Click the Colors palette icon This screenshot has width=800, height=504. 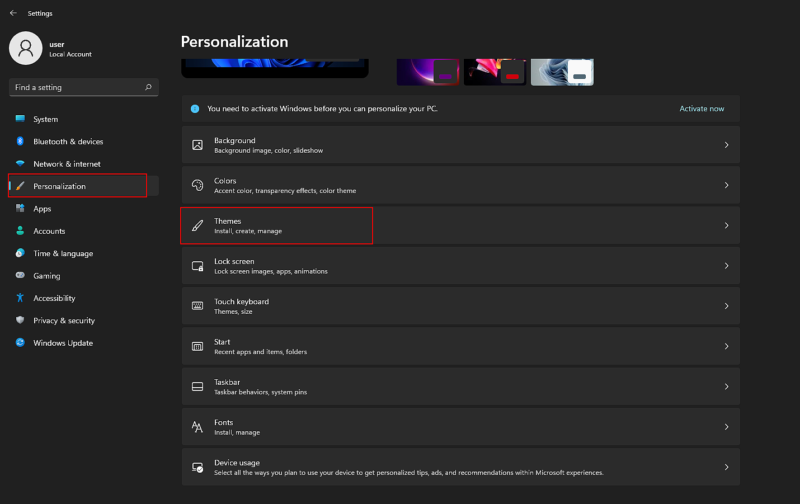(197, 185)
